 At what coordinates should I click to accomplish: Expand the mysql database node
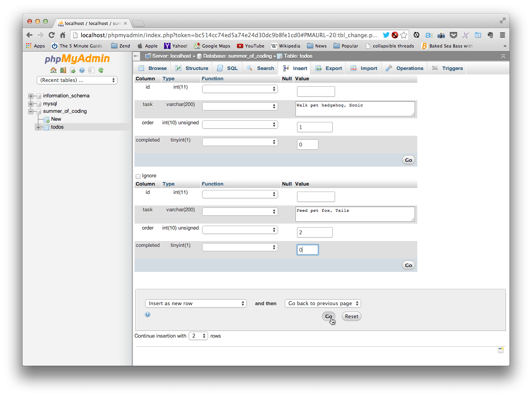(x=30, y=104)
